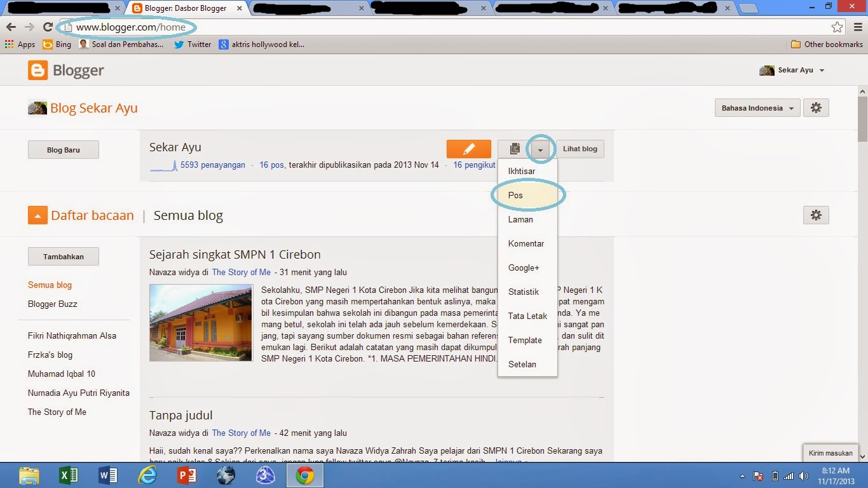Open the gear settings next to Bahasa Indonesia

click(x=816, y=108)
